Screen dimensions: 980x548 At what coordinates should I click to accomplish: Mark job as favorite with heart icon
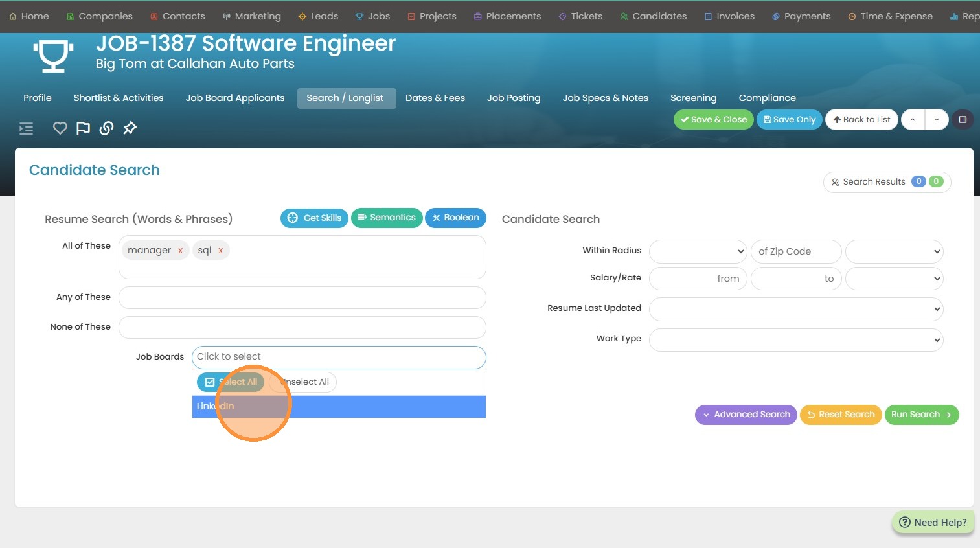pos(60,128)
